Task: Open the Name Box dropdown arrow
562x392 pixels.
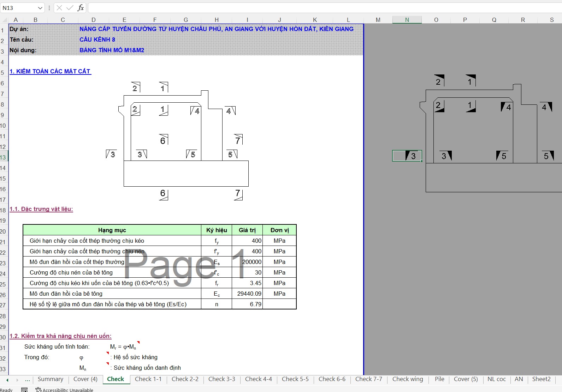Action: coord(40,8)
